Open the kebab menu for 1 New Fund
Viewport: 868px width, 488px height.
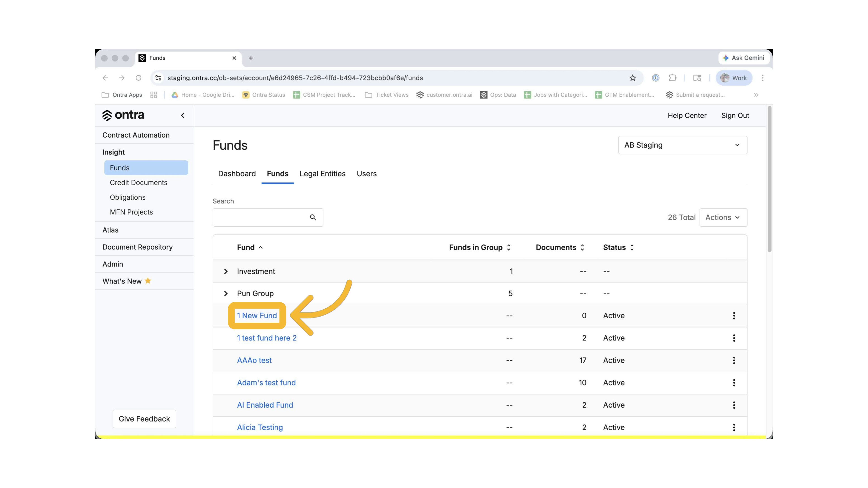734,316
